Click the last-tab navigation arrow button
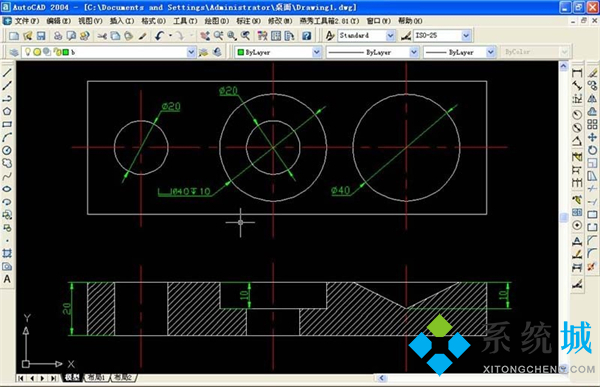This screenshot has width=600, height=387. click(x=53, y=378)
